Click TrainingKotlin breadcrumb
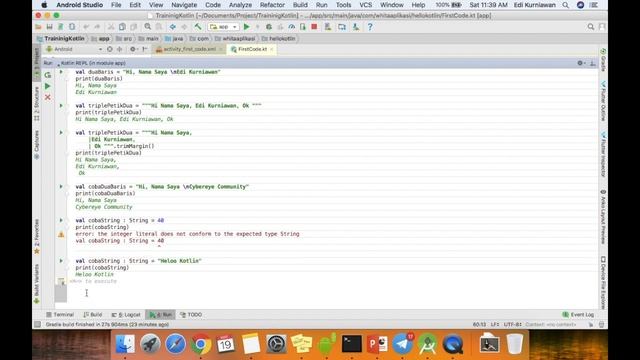640x360 pixels. click(x=60, y=38)
